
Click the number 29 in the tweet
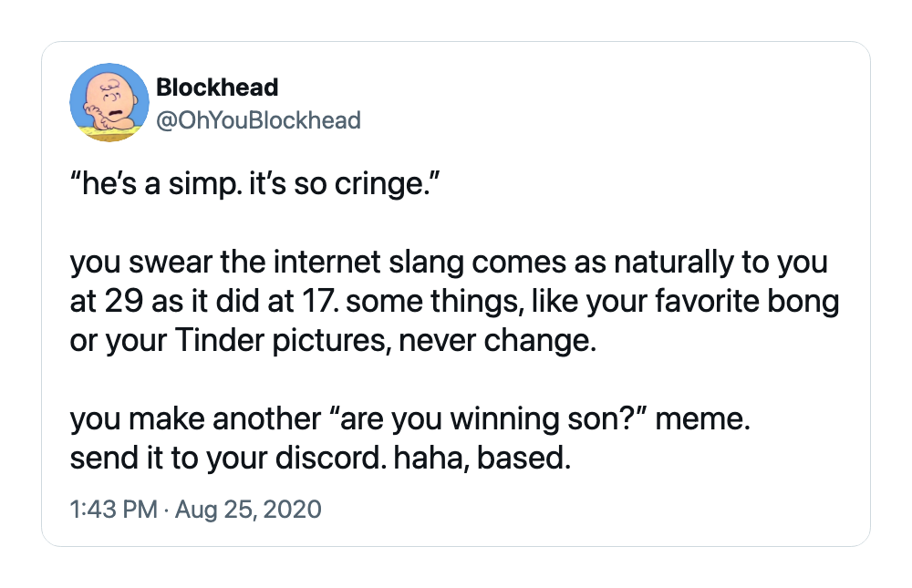124,301
